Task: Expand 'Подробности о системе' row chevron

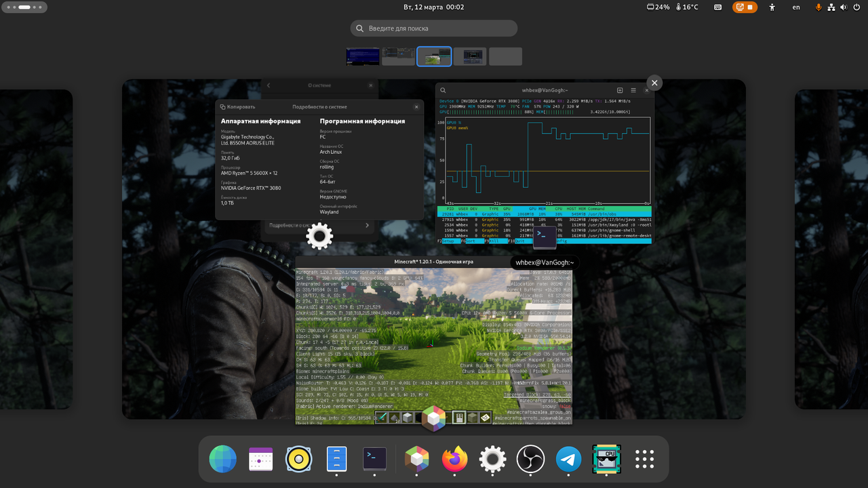Action: coord(367,225)
